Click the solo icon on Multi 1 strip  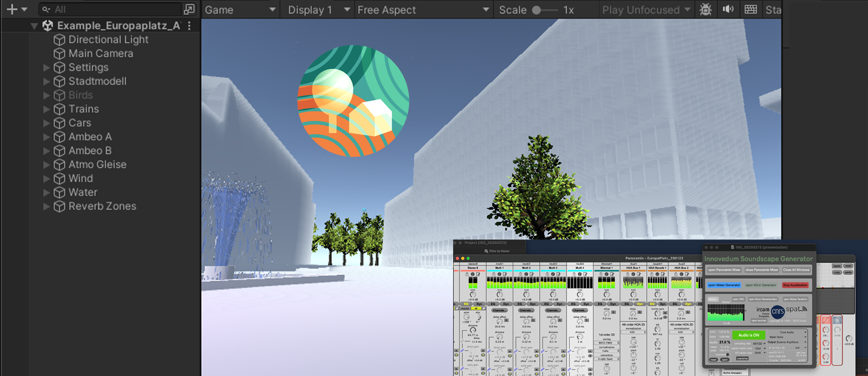pos(494,274)
